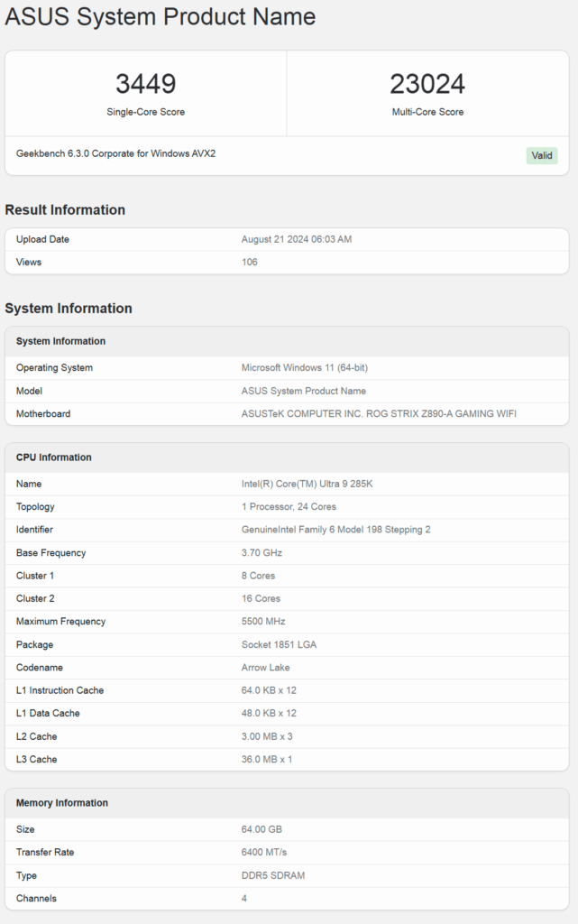Click the codename value 'Arrow Lake'

pos(265,668)
